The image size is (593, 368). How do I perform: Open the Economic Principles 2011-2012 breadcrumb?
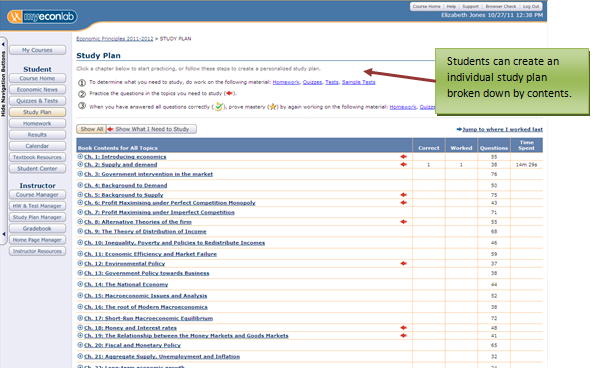coord(115,39)
